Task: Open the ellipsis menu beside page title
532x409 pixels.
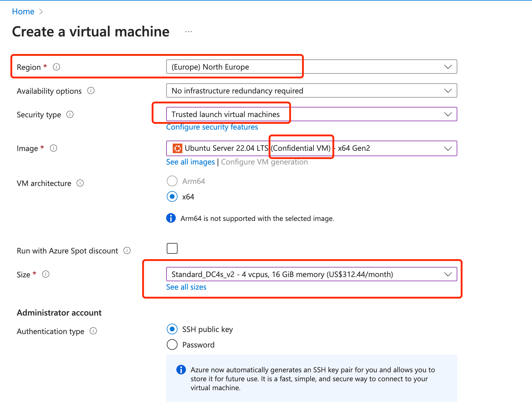Action: [188, 32]
